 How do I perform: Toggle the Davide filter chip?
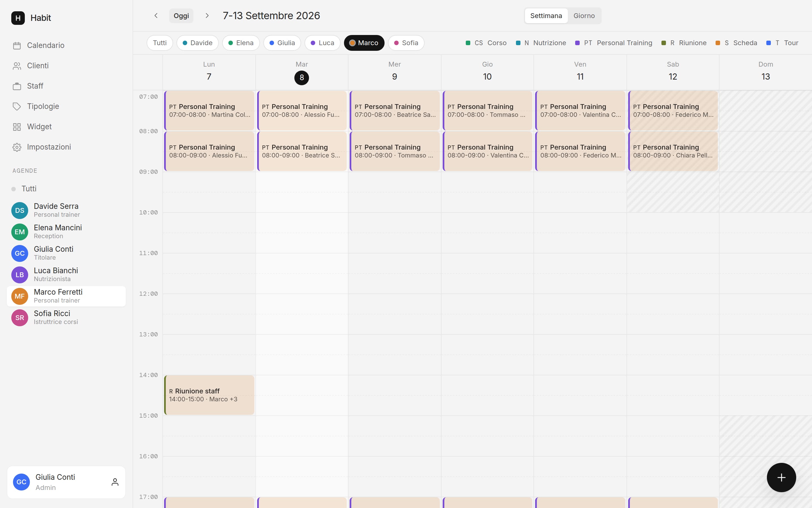pyautogui.click(x=197, y=43)
